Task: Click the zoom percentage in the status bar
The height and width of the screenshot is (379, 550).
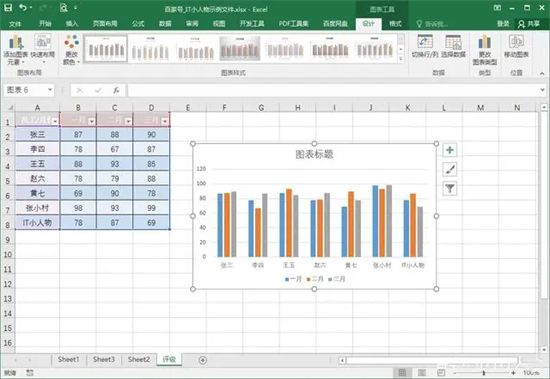Action: click(x=531, y=373)
